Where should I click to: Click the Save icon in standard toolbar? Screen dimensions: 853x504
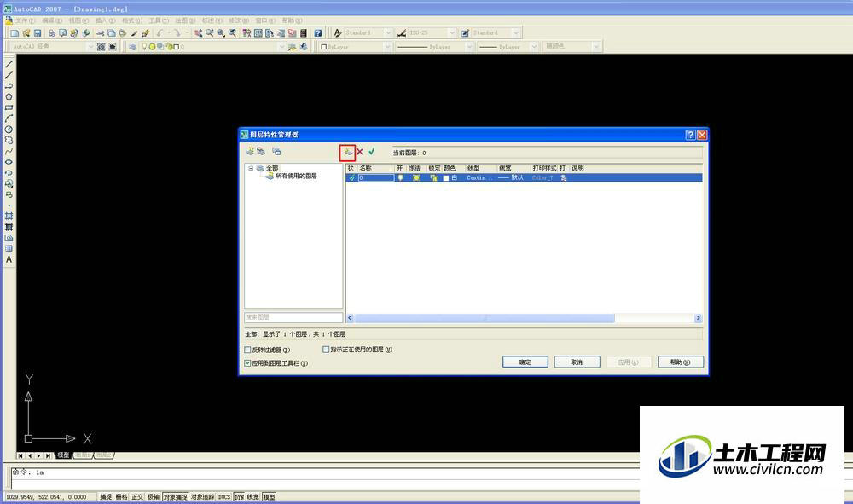pyautogui.click(x=38, y=33)
